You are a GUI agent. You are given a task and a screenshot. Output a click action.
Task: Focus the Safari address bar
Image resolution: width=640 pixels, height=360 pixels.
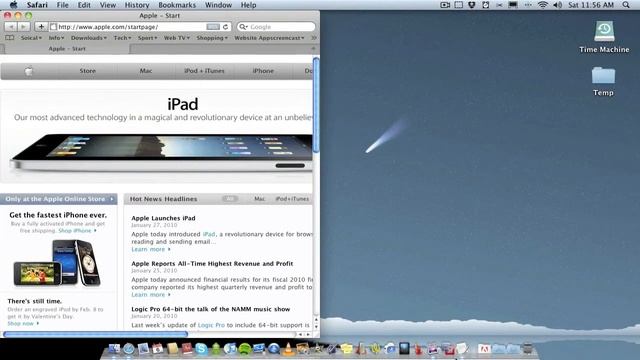pyautogui.click(x=140, y=27)
